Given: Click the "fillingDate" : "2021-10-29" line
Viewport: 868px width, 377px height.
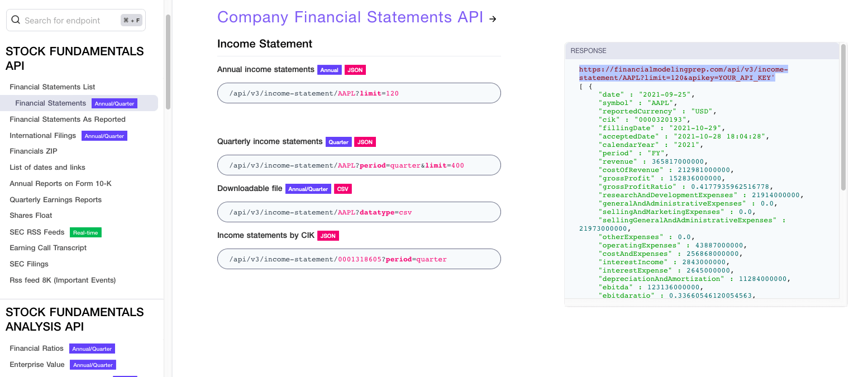Looking at the screenshot, I should pos(661,128).
